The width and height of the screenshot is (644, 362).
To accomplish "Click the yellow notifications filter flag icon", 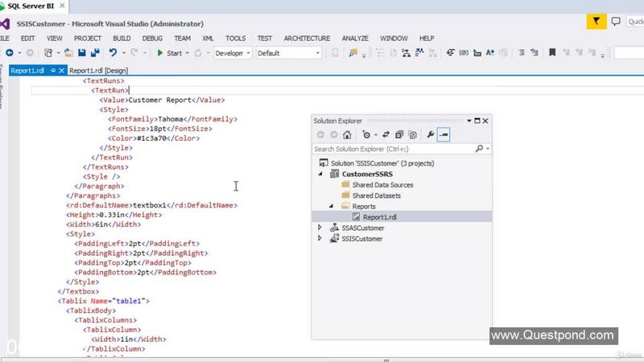I will coord(597,22).
